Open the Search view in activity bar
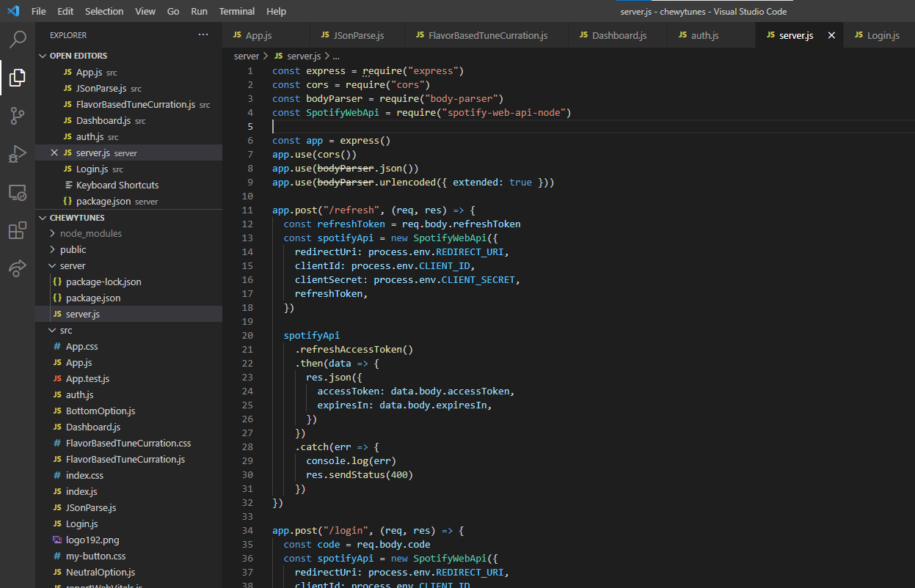 pyautogui.click(x=18, y=39)
